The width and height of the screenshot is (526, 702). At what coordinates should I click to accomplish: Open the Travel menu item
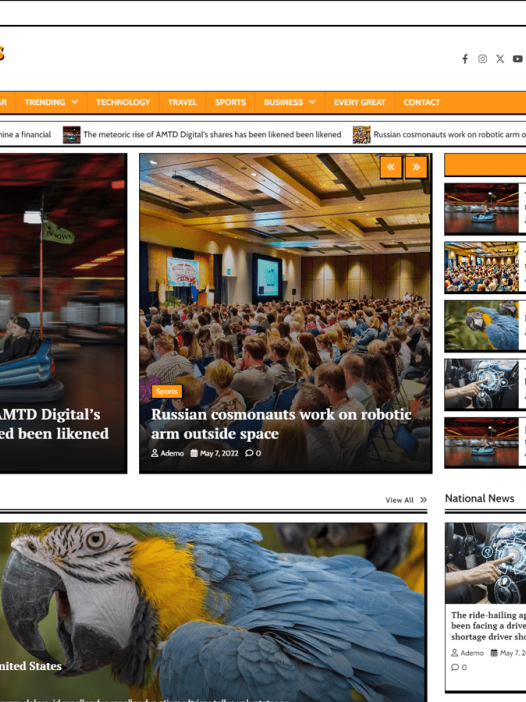coord(182,102)
